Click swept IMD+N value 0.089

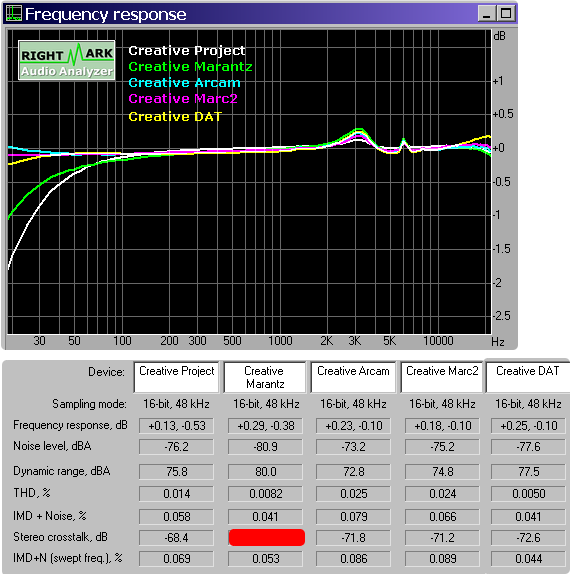pos(442,559)
